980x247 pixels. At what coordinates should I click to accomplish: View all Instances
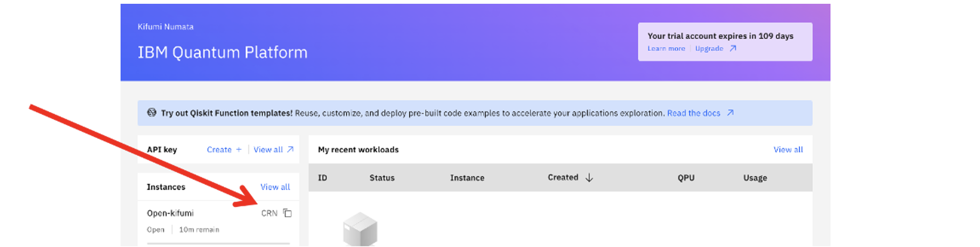pos(275,187)
